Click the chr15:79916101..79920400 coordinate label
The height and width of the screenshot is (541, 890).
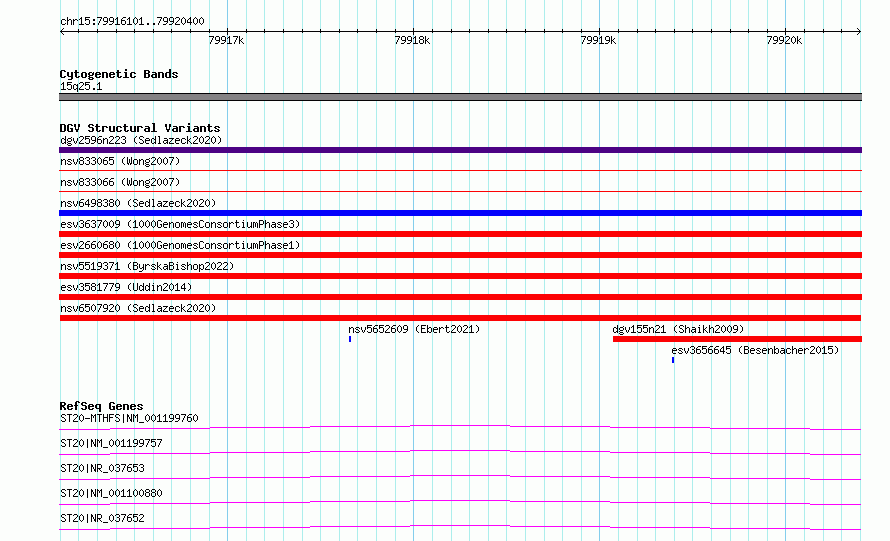(132, 22)
